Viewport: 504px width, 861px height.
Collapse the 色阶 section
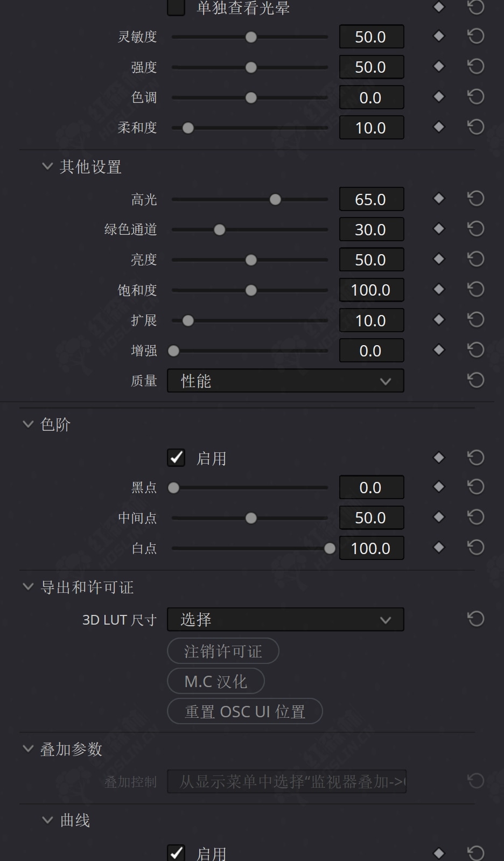click(28, 424)
